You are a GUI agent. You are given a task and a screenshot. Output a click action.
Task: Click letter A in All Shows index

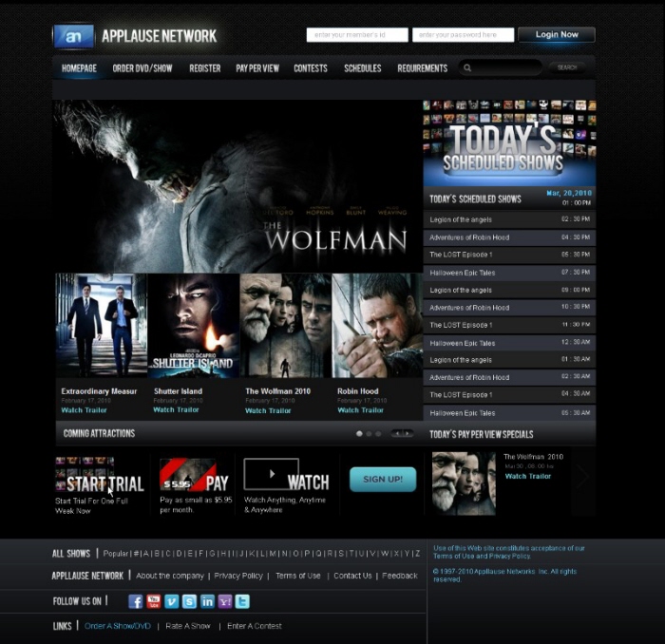(x=146, y=554)
